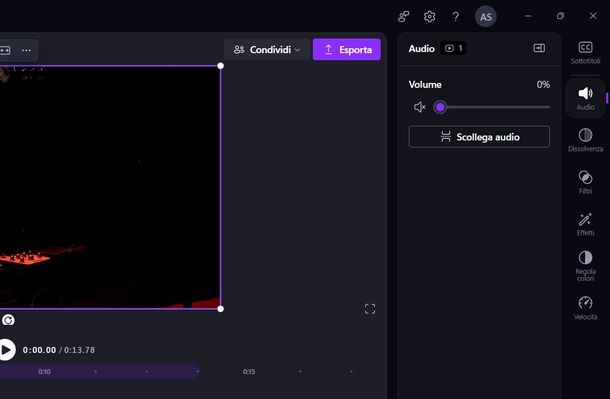Screen dimensions: 610x399
Task: Open the Effetti effects panel
Action: (x=585, y=224)
